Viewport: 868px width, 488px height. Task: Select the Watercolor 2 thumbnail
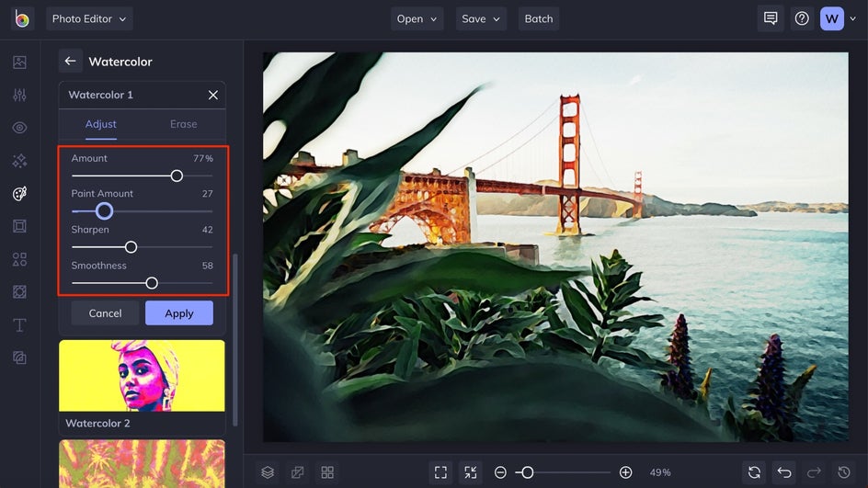[x=142, y=376]
